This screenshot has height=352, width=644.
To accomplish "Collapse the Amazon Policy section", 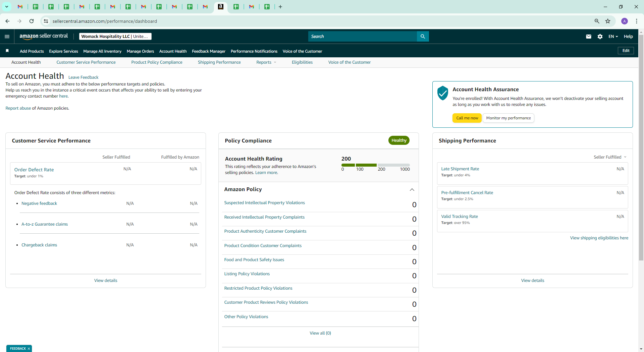I will click(x=412, y=190).
